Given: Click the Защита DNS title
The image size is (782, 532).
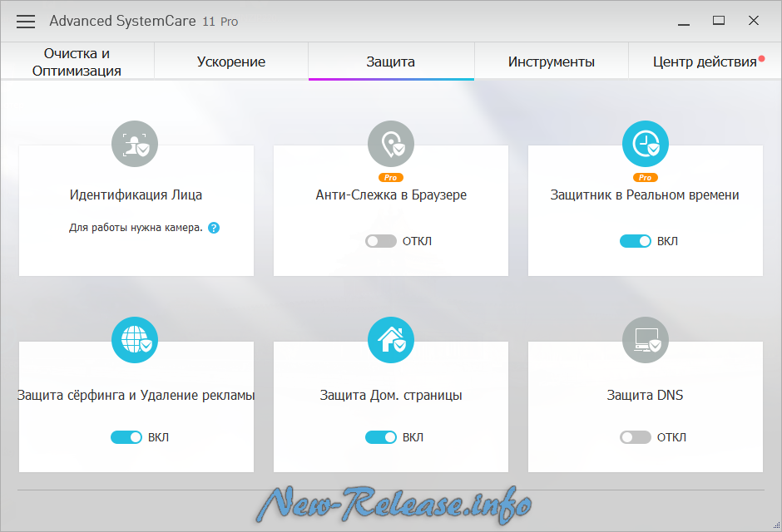Looking at the screenshot, I should [x=645, y=395].
